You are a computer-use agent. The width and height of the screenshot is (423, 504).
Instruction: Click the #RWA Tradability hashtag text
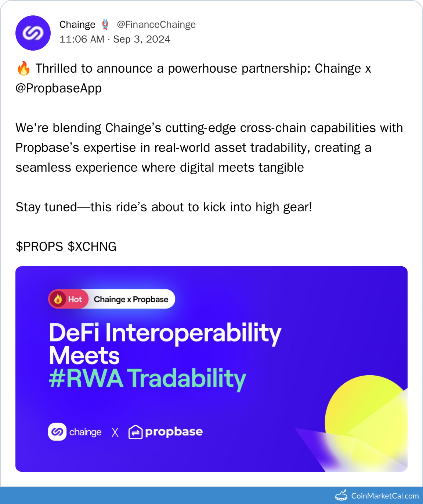[x=148, y=379]
